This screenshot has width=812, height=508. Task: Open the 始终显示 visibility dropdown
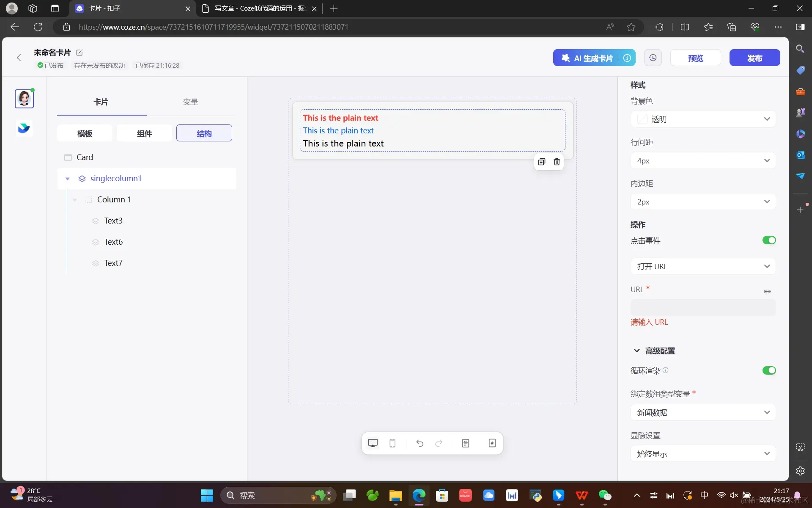point(703,454)
